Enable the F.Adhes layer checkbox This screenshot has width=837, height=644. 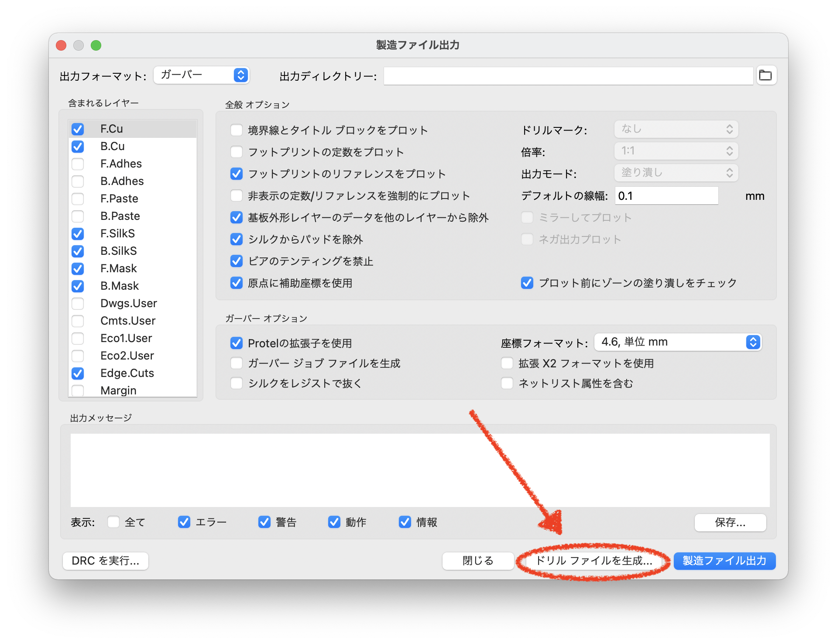78,164
